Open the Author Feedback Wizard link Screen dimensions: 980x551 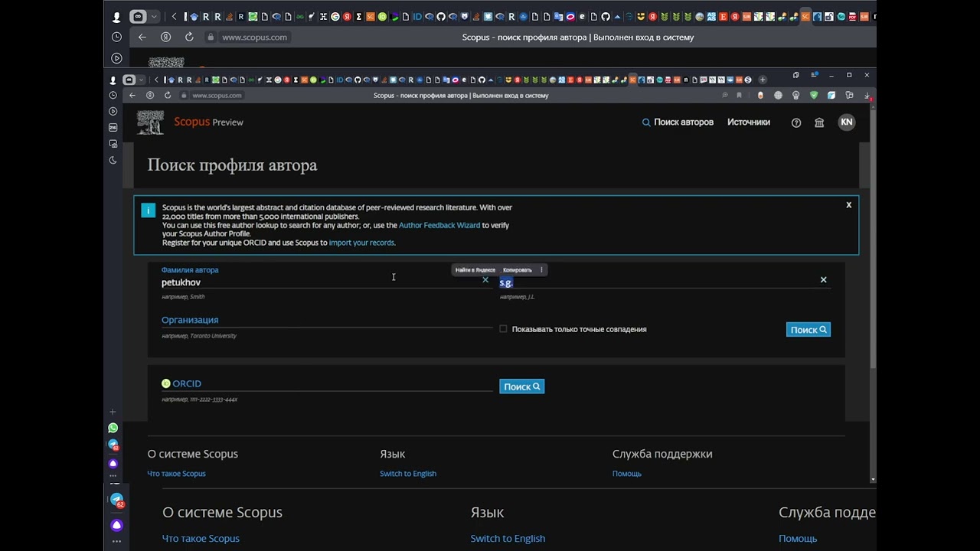(x=439, y=225)
